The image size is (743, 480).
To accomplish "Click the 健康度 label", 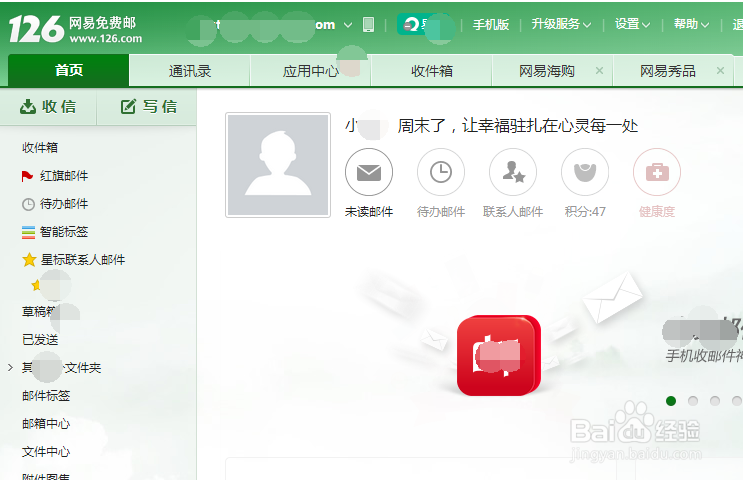I will tap(657, 212).
